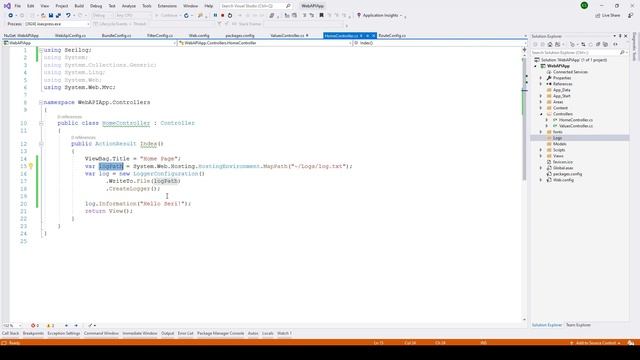The height and width of the screenshot is (360, 640).
Task: Click the search magnifier in Visual Studio search
Action: point(288,6)
